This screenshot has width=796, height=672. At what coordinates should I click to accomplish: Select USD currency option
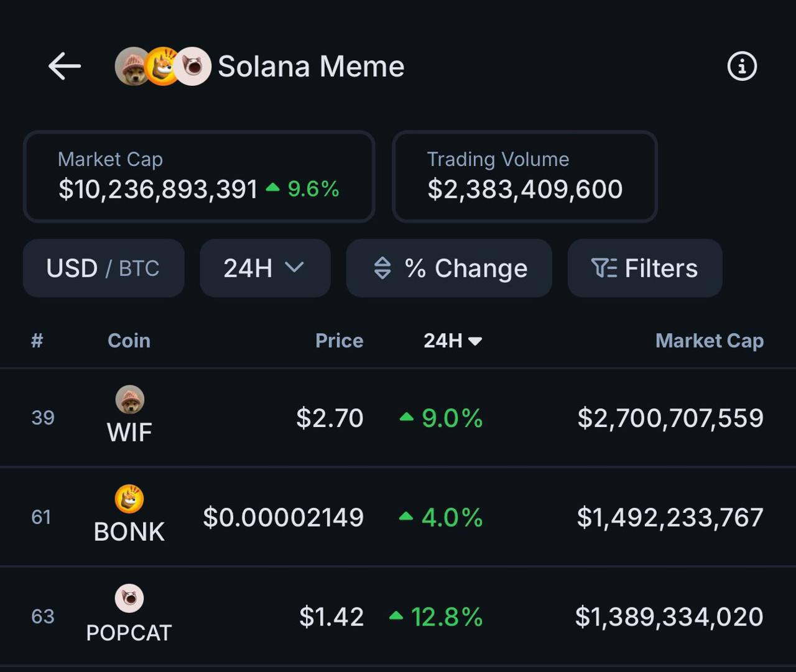(x=72, y=269)
